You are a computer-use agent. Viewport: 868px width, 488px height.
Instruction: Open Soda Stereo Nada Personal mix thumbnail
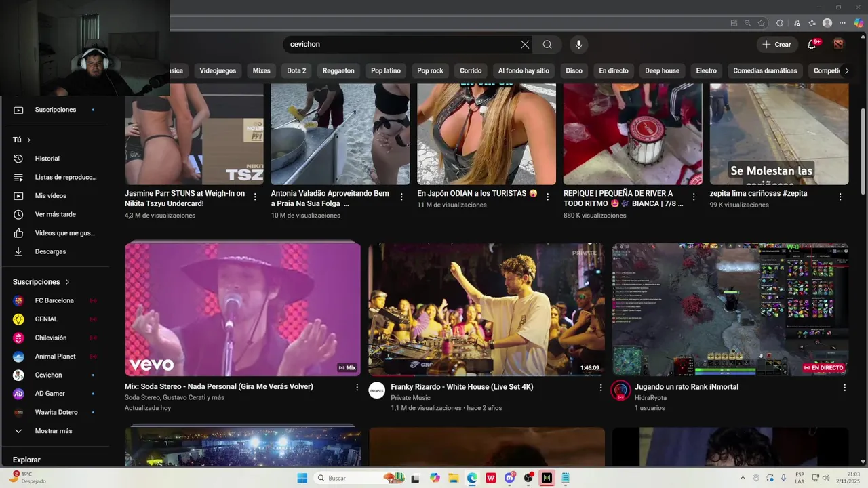[x=243, y=310]
